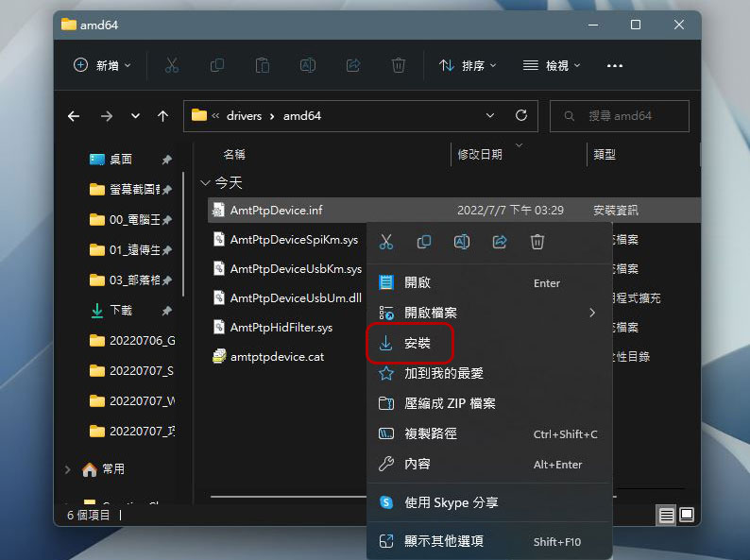Go back with the left arrow button

pos(74,116)
